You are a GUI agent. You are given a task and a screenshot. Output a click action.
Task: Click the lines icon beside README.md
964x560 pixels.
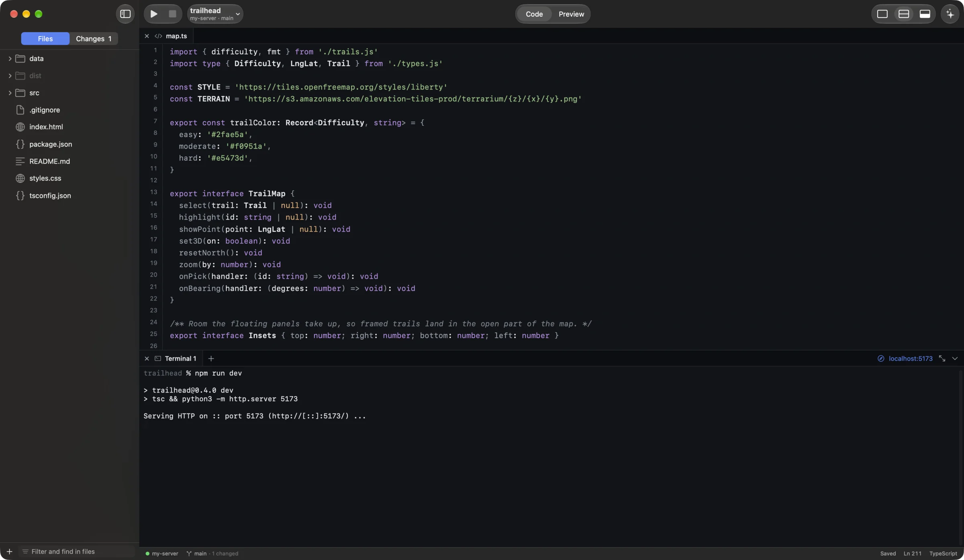coord(20,161)
